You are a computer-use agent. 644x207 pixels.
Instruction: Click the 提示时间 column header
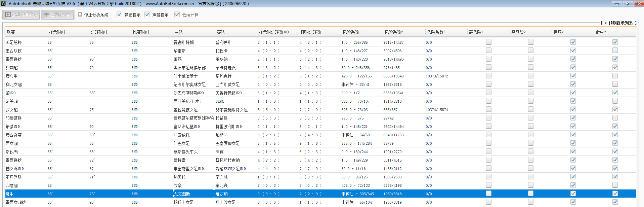(57, 32)
